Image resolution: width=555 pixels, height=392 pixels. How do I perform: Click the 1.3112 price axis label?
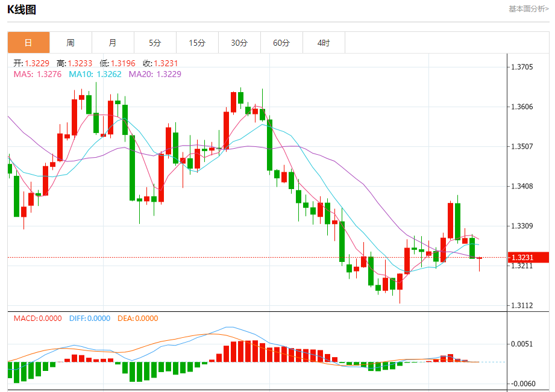click(x=522, y=305)
